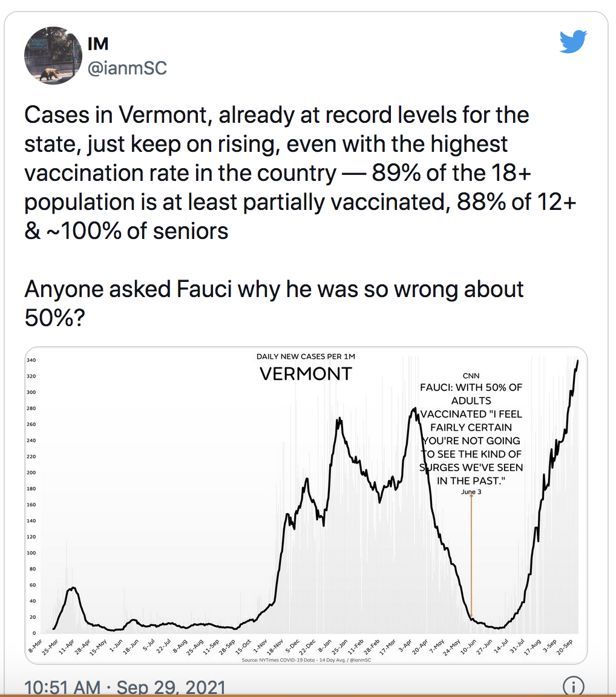Click the April 2020 peak on the curve
Image resolution: width=616 pixels, height=697 pixels.
73,587
